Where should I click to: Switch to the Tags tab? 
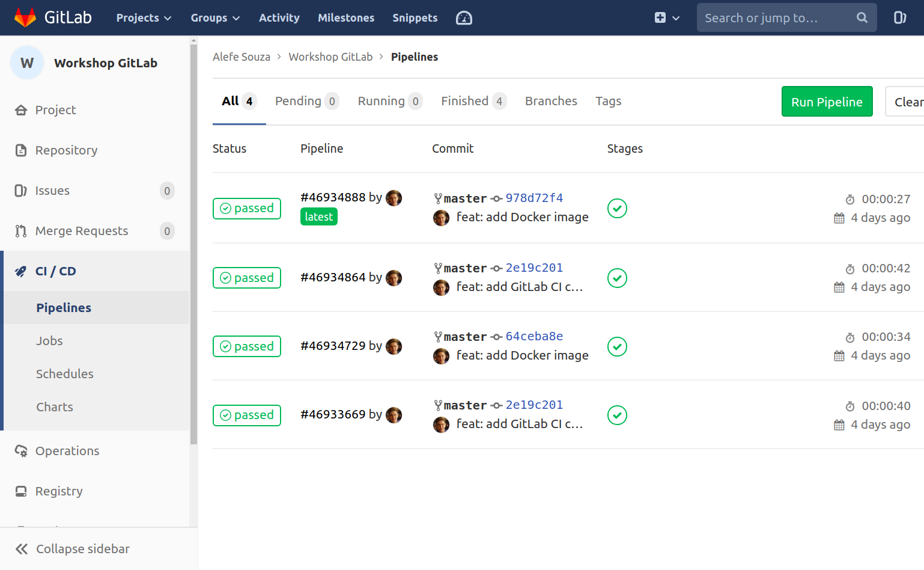pos(608,101)
